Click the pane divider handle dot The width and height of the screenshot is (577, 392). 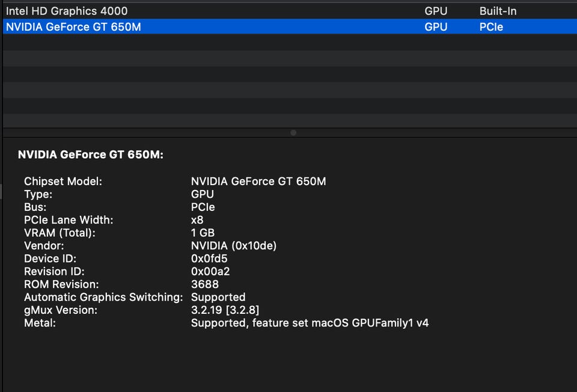click(293, 132)
